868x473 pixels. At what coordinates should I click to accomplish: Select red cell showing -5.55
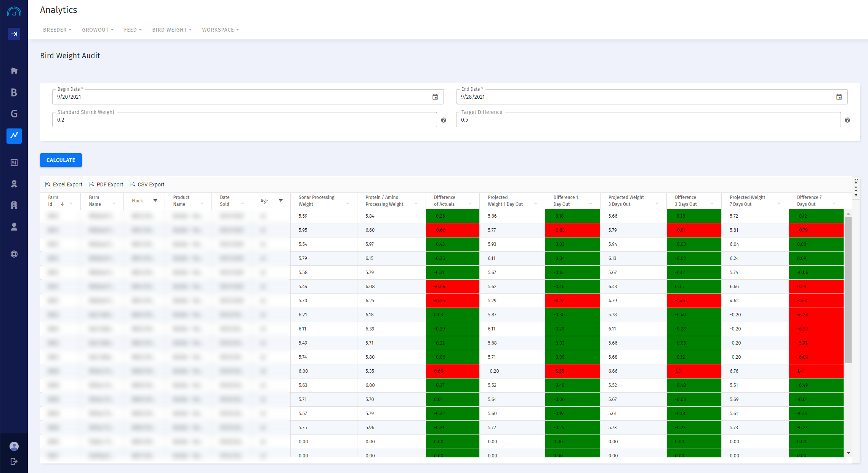click(572, 371)
